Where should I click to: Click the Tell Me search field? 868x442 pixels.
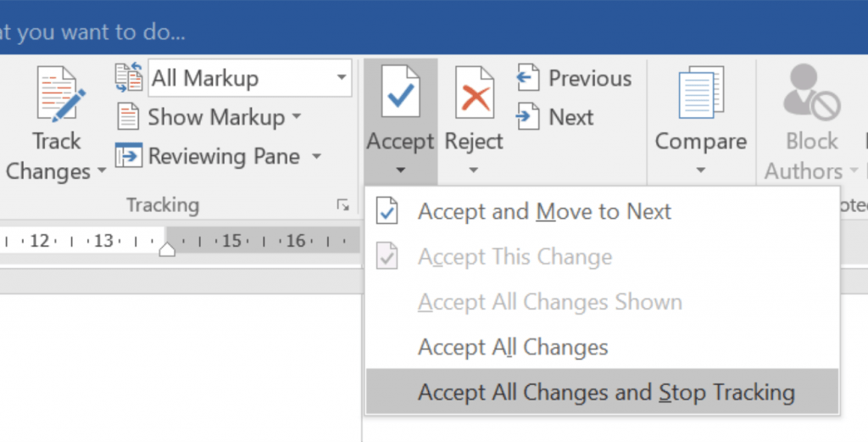point(93,34)
